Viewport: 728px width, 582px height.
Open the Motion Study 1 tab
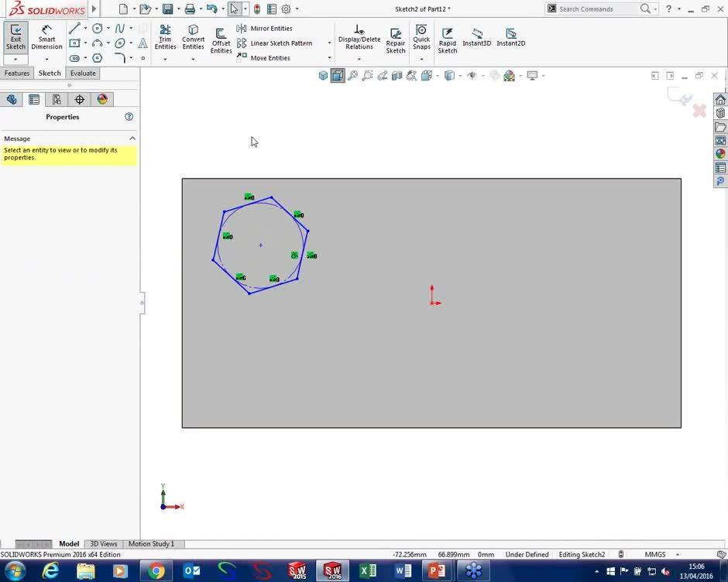(152, 543)
